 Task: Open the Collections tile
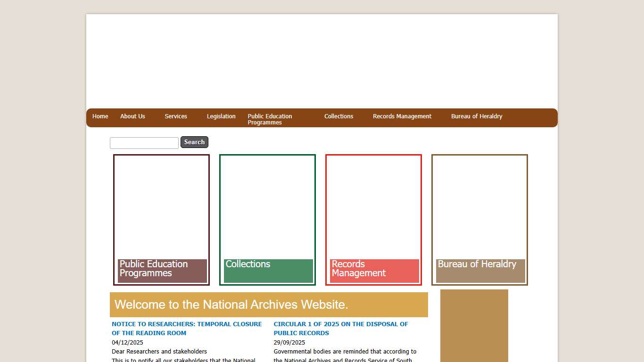(x=267, y=220)
